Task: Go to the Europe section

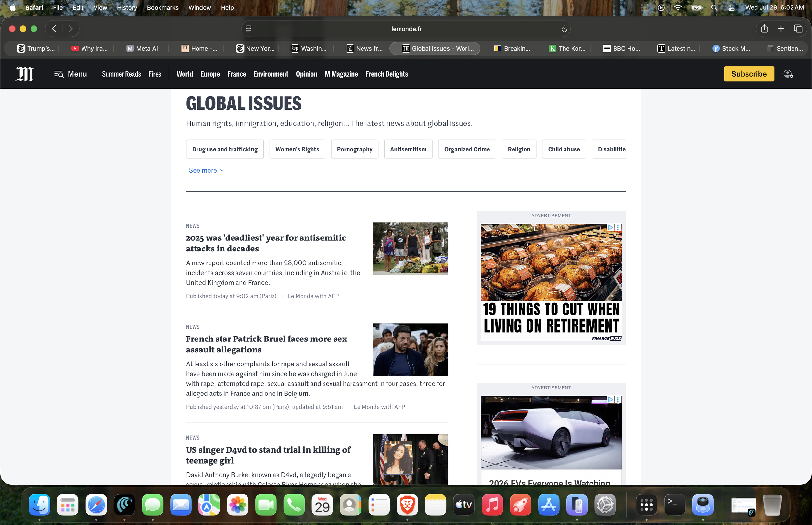Action: point(210,74)
